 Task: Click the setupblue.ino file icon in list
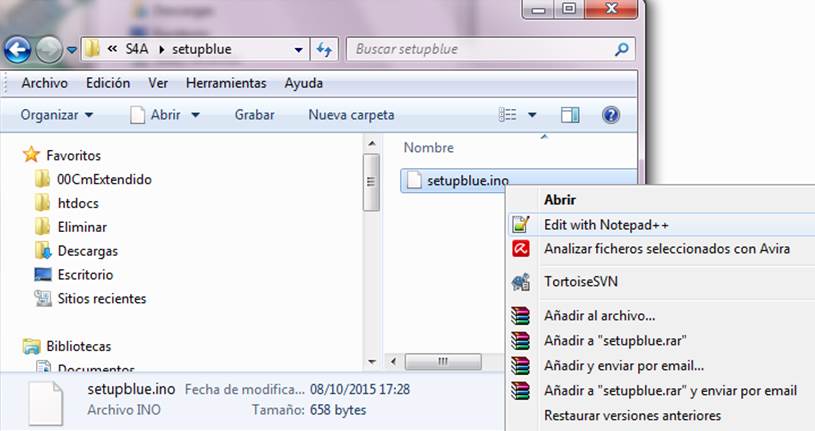click(414, 180)
